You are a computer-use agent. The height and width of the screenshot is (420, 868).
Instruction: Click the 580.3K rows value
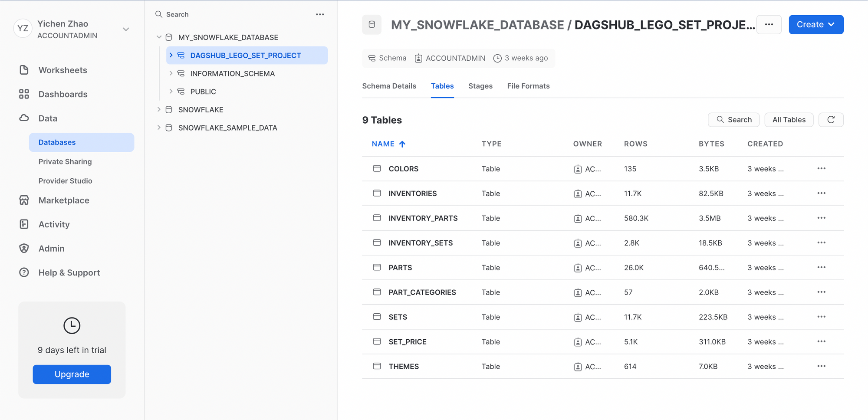point(636,218)
